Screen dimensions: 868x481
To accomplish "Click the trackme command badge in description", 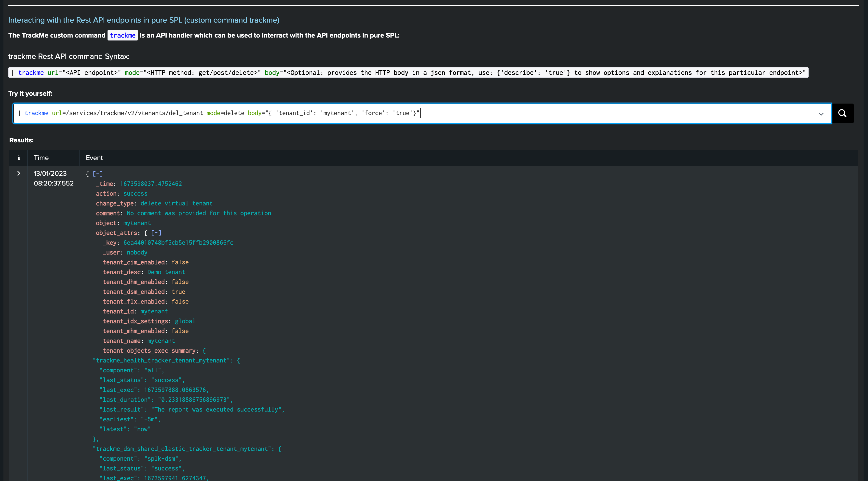I will coord(123,35).
